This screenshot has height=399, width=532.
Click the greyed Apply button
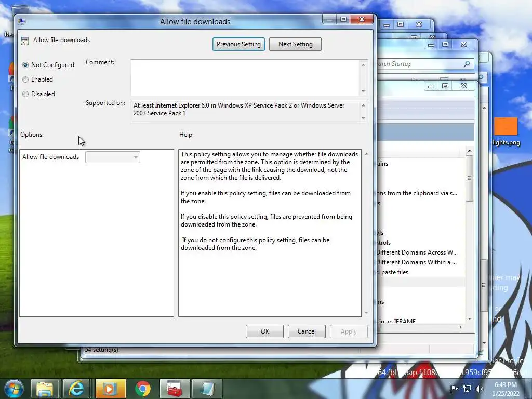click(349, 331)
